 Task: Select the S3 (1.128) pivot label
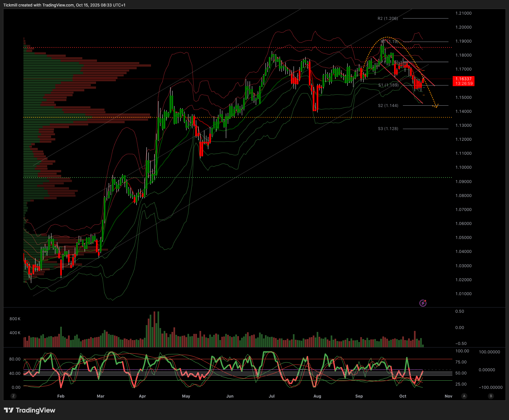[x=388, y=129]
